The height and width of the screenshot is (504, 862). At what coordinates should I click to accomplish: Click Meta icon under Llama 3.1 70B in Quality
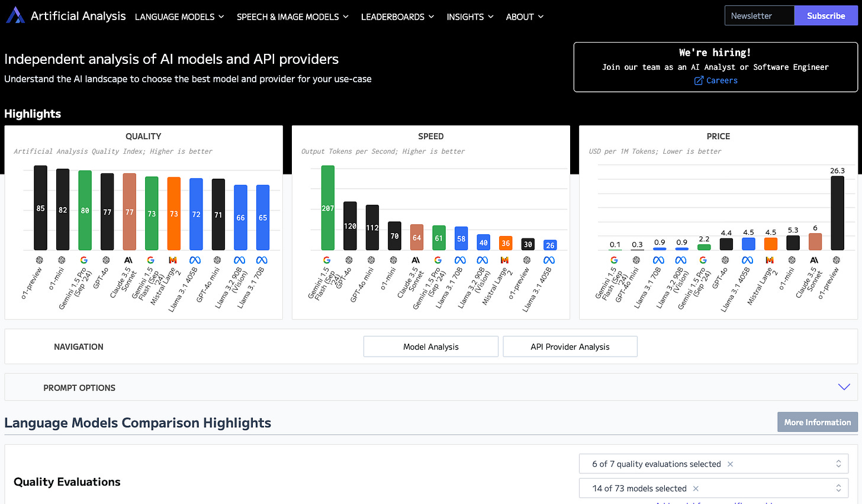click(x=262, y=260)
